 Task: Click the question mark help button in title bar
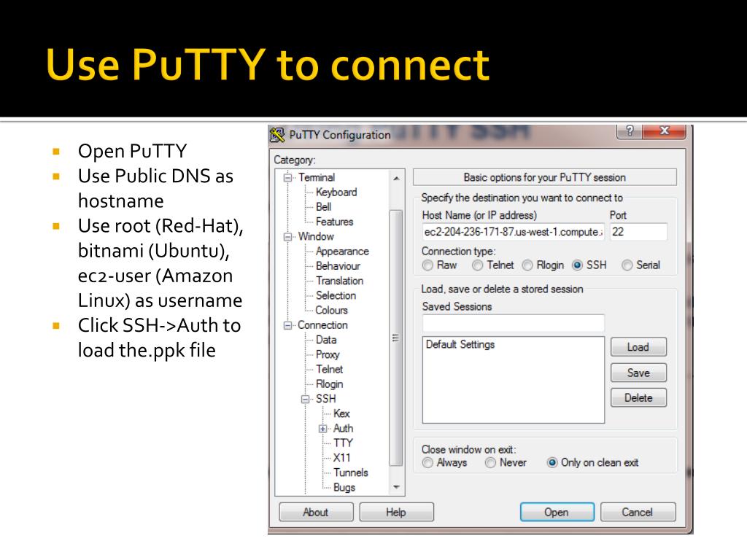[x=630, y=131]
